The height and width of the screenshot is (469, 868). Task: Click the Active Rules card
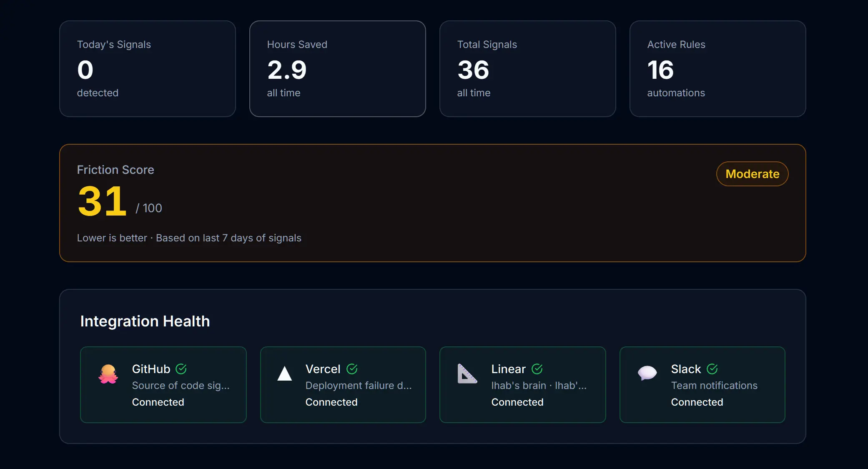[717, 69]
